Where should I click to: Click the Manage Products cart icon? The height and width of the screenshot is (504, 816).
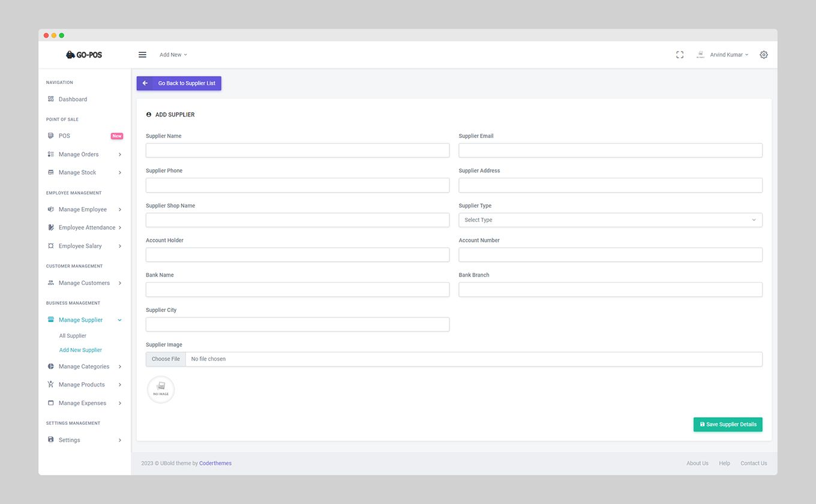tap(51, 385)
